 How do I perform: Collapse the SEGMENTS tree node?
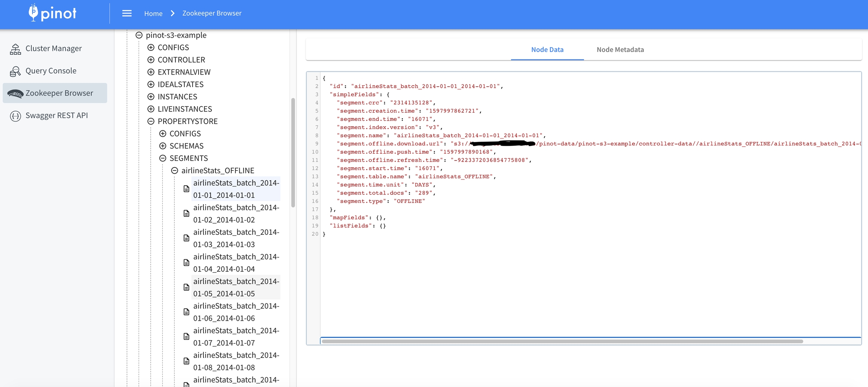(163, 158)
